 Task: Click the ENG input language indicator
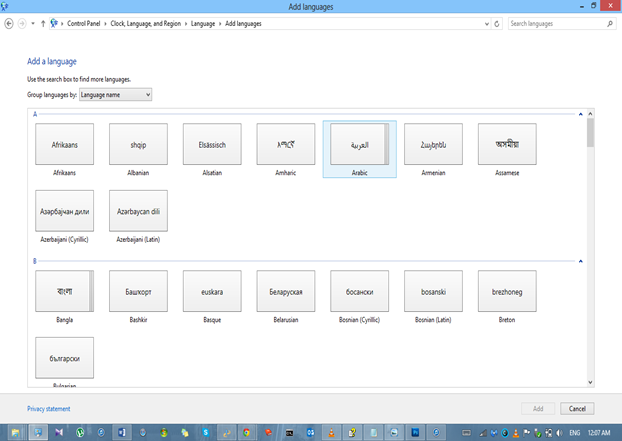pyautogui.click(x=575, y=433)
